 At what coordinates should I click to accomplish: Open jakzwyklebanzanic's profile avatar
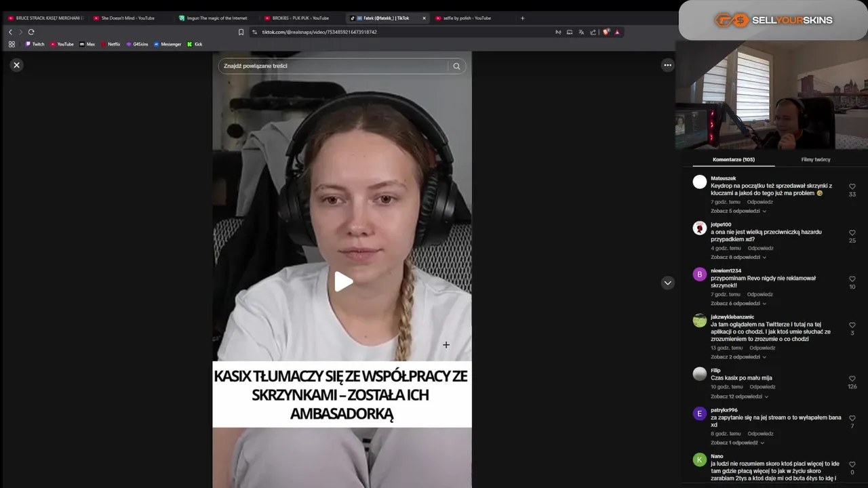coord(700,321)
